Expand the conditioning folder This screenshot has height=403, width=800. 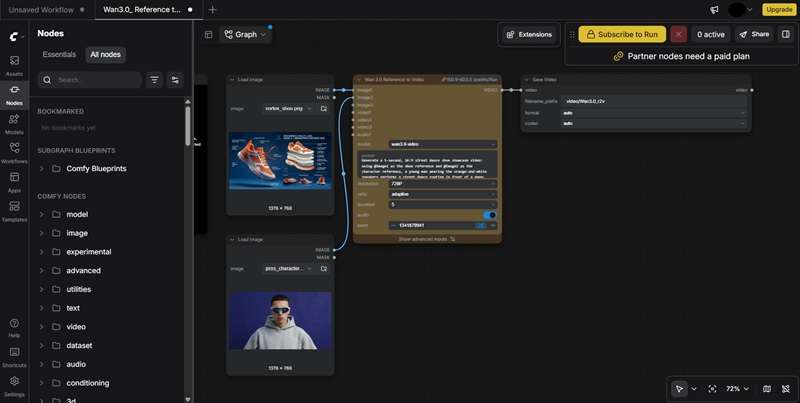pyautogui.click(x=42, y=383)
